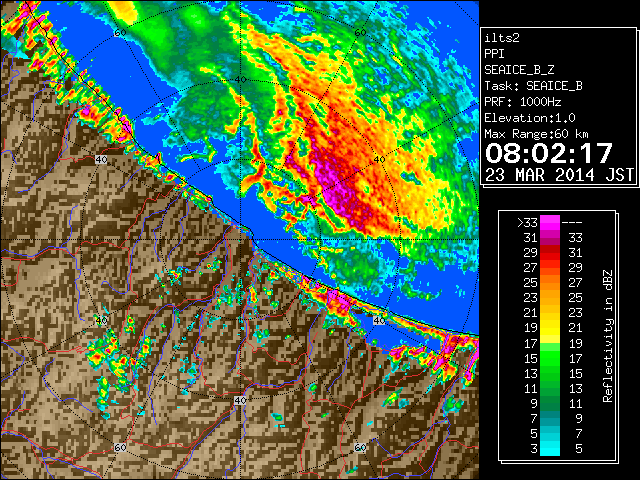The height and width of the screenshot is (480, 640).
Task: Click the vertical 'Reflectivity in dBZ' axis label
Action: (608, 336)
